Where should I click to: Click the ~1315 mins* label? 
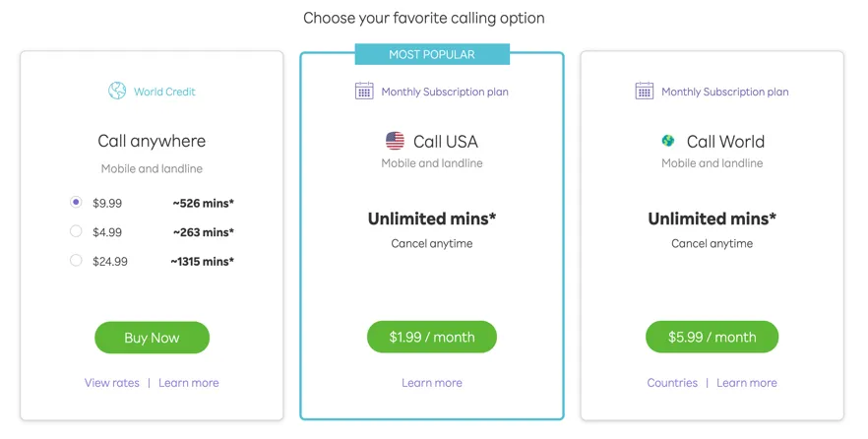point(202,261)
